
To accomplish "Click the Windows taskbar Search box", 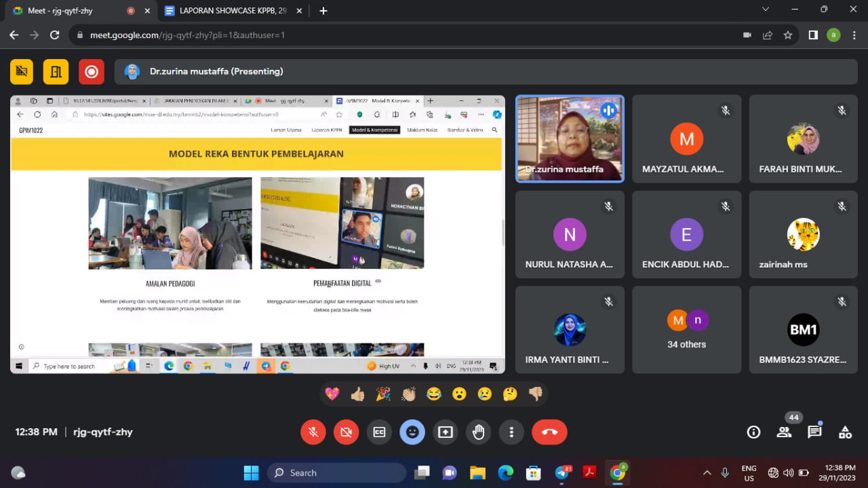I will pos(336,473).
